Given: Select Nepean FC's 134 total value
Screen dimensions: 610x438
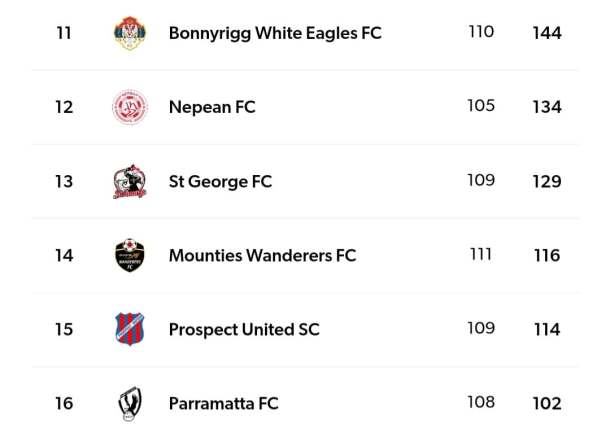Looking at the screenshot, I should 547,107.
